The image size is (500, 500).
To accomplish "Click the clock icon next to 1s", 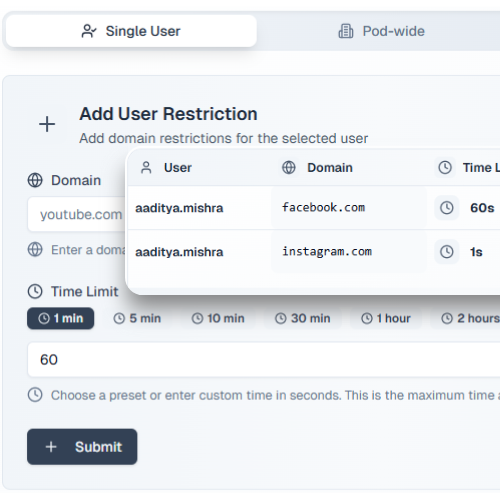I will point(447,252).
